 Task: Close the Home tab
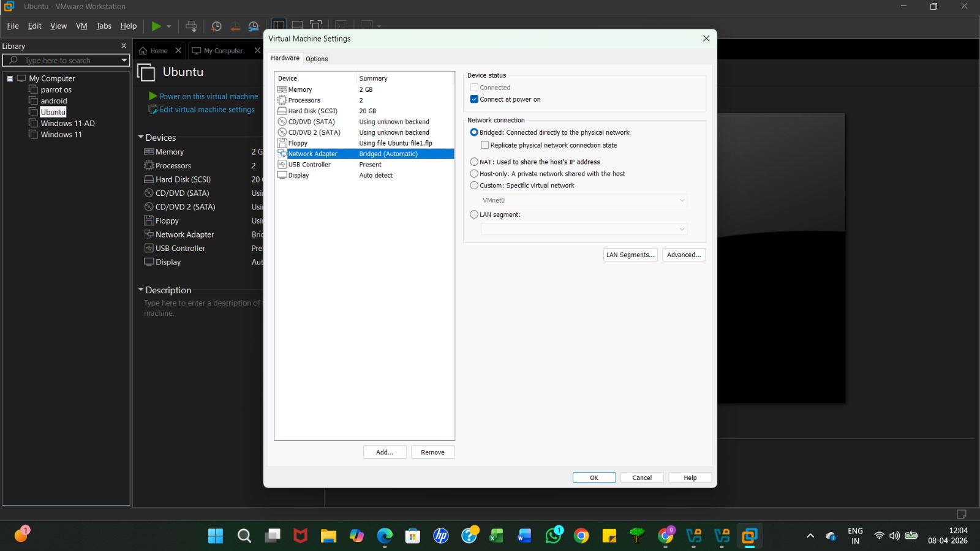tap(178, 50)
